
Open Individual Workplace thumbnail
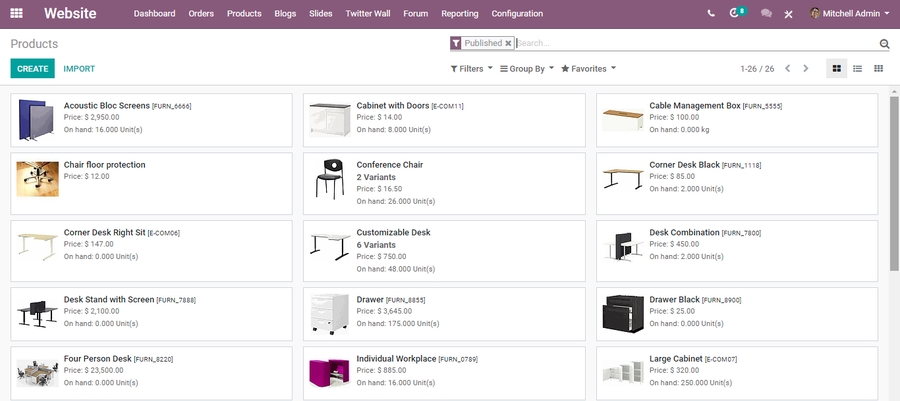point(330,373)
